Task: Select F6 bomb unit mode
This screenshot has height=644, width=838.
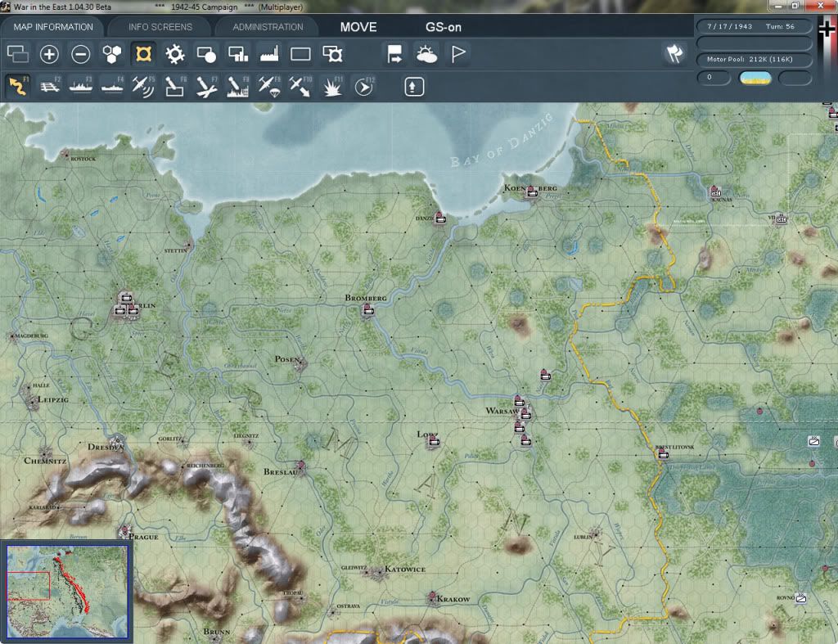Action: click(x=175, y=87)
